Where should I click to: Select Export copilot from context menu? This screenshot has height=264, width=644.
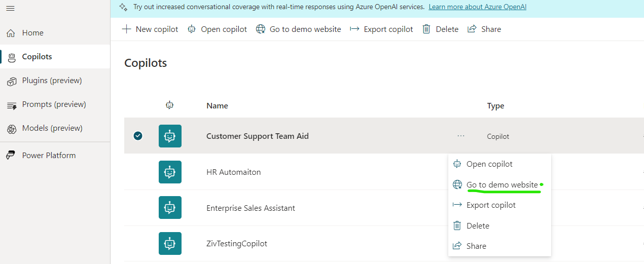coord(490,205)
